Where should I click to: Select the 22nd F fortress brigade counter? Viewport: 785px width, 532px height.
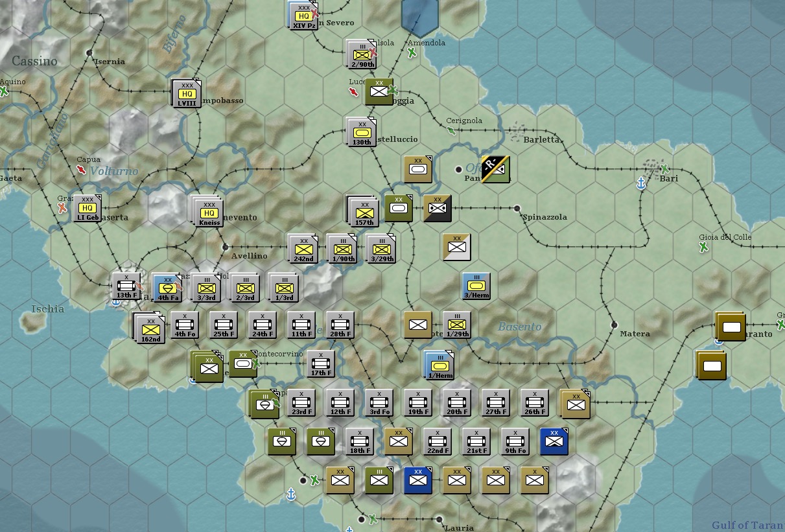[438, 442]
